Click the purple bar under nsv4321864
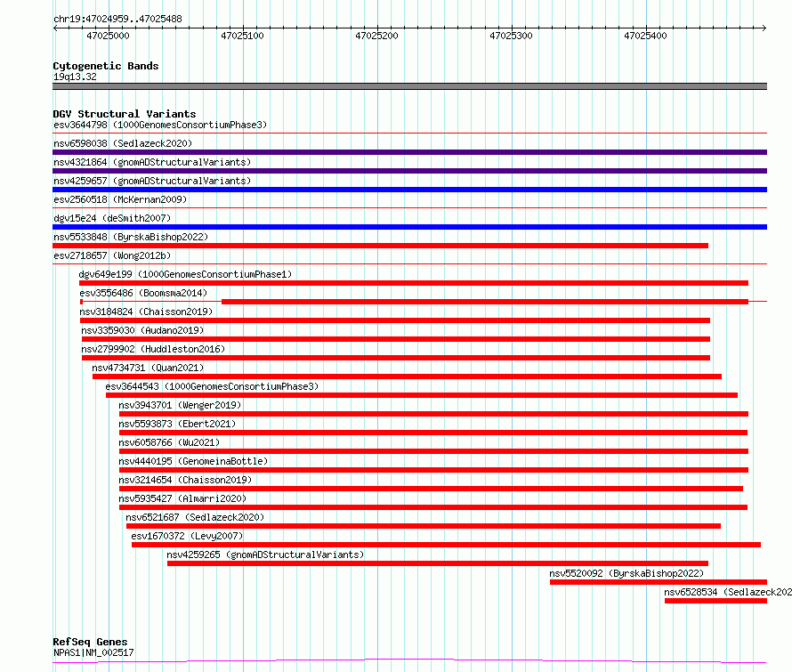Image resolution: width=792 pixels, height=672 pixels. 409,171
